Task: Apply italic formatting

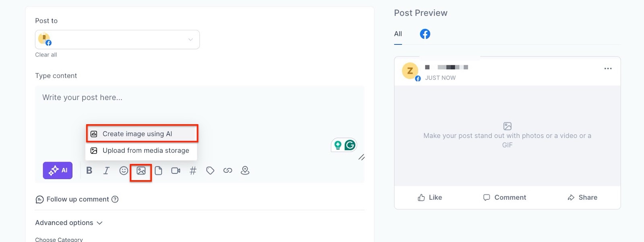Action: [106, 171]
